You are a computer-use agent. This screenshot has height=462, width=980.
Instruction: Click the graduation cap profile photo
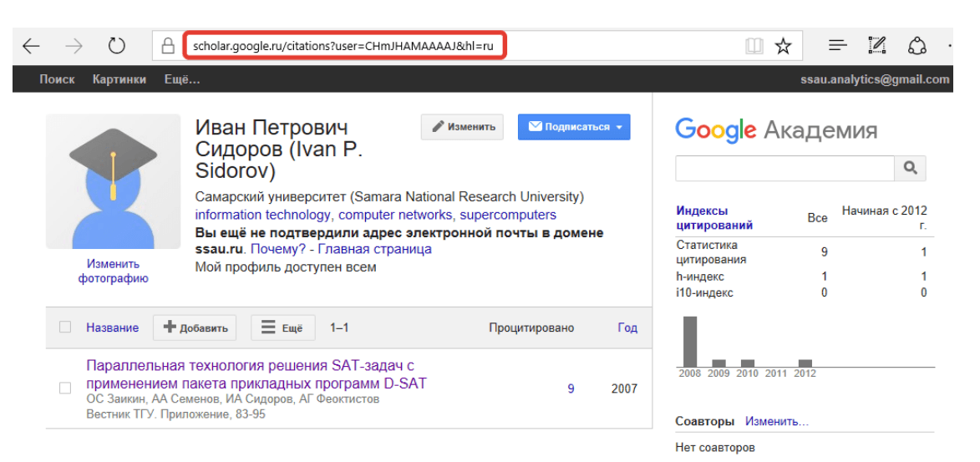(x=113, y=181)
